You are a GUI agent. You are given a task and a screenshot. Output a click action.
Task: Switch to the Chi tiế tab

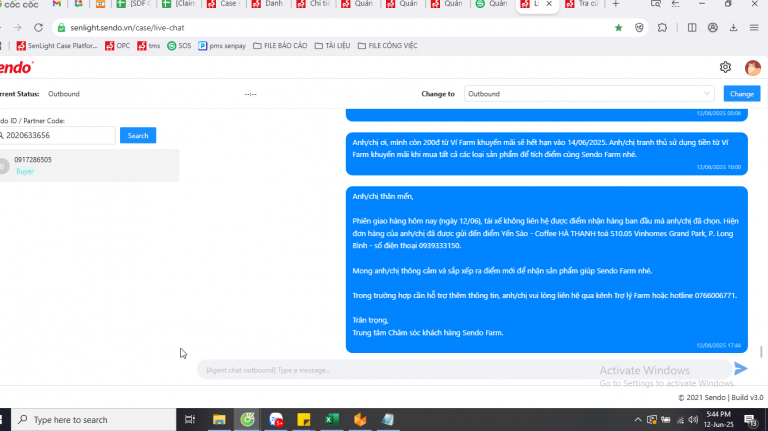313,4
